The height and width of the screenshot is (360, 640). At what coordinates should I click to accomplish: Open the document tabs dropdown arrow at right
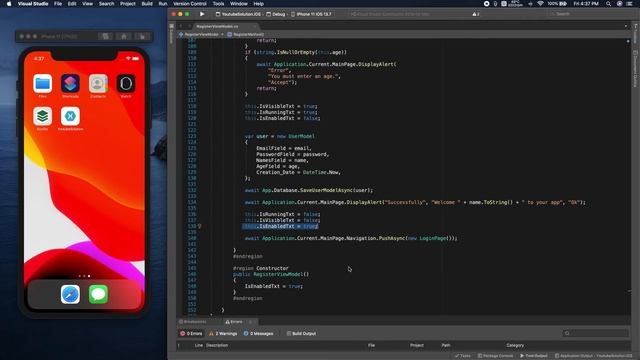click(626, 26)
